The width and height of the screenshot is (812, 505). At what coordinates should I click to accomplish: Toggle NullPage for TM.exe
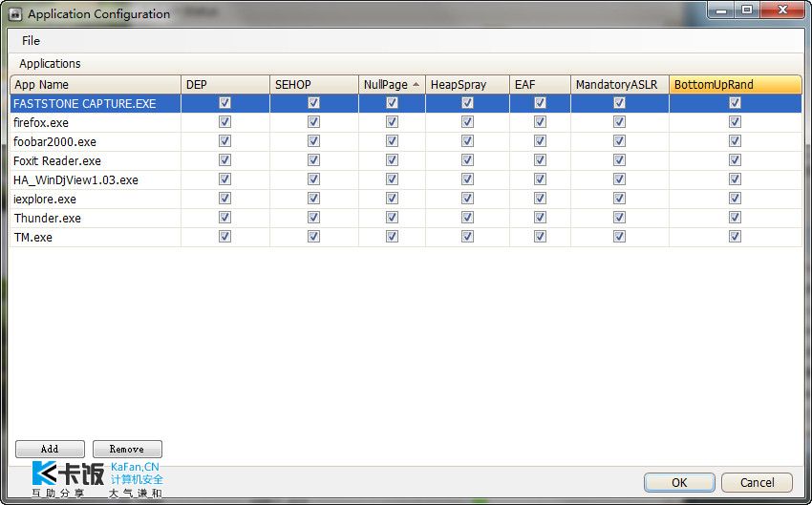(x=392, y=237)
